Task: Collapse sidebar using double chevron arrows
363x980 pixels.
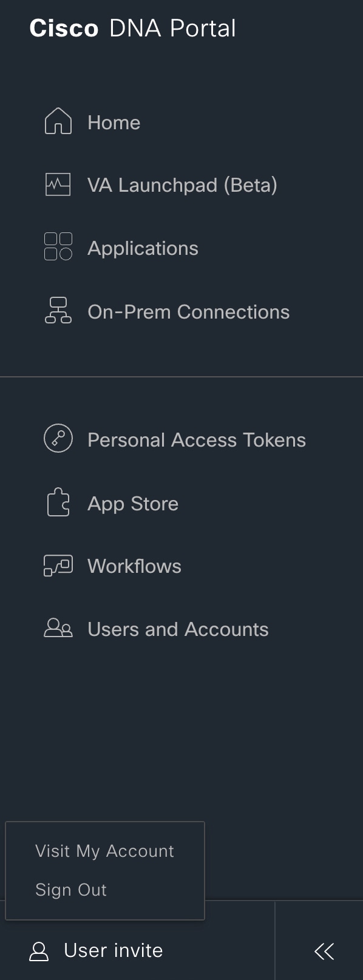Action: tap(324, 951)
